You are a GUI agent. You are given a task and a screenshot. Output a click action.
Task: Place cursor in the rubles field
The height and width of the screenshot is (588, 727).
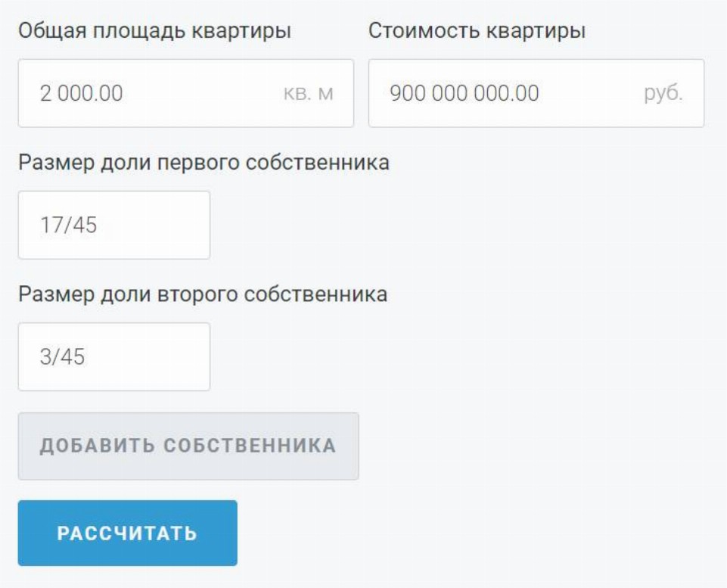click(536, 93)
